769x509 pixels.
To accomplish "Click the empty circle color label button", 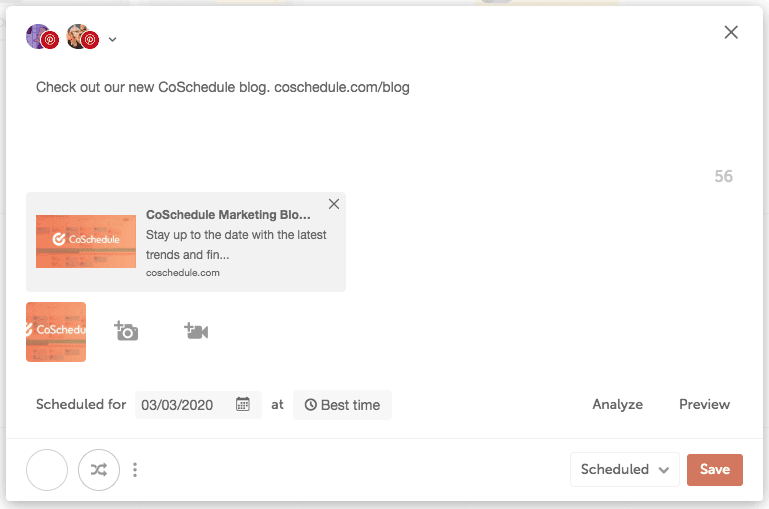I will click(47, 470).
